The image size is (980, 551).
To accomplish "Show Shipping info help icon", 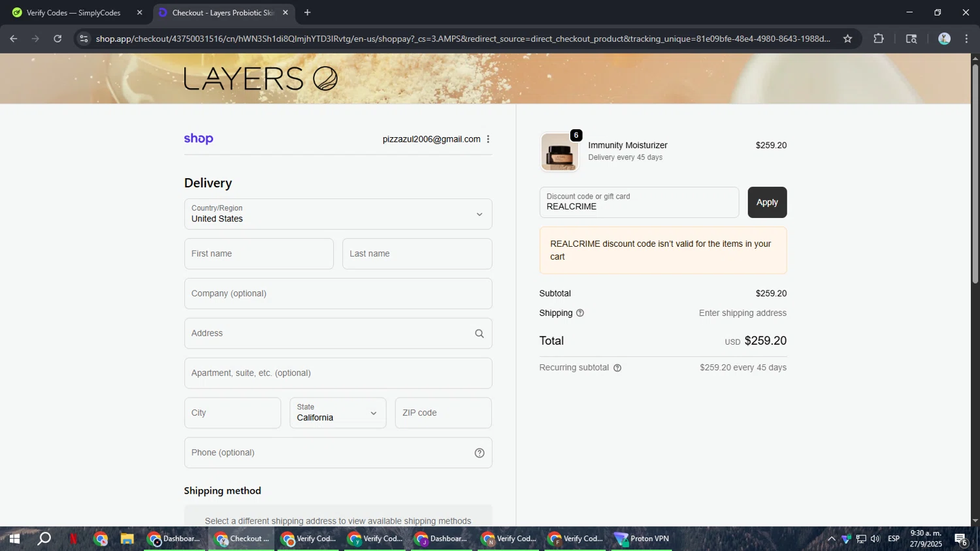I will (580, 313).
